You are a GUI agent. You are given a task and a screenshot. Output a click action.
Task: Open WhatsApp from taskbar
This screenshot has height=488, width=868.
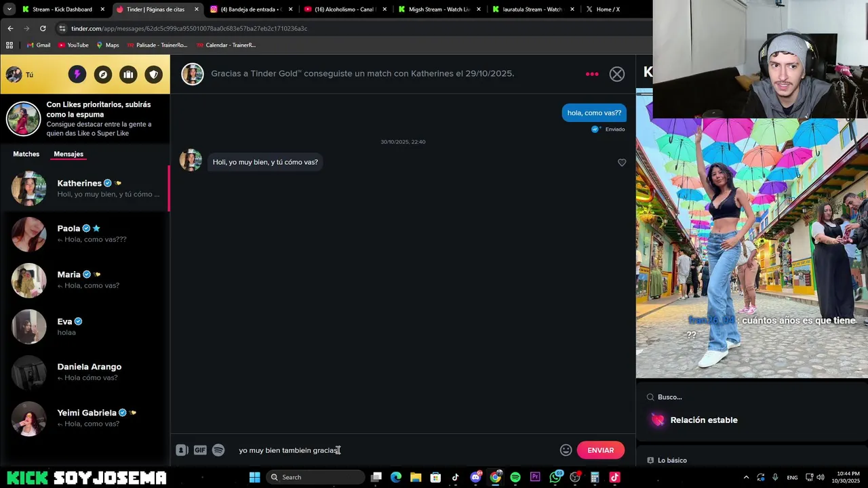555,477
